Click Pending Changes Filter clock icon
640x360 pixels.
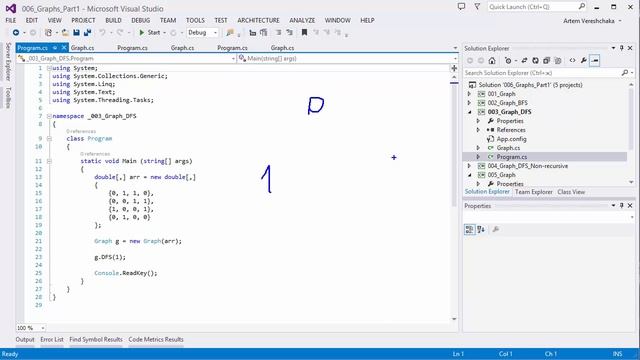pos(508,60)
